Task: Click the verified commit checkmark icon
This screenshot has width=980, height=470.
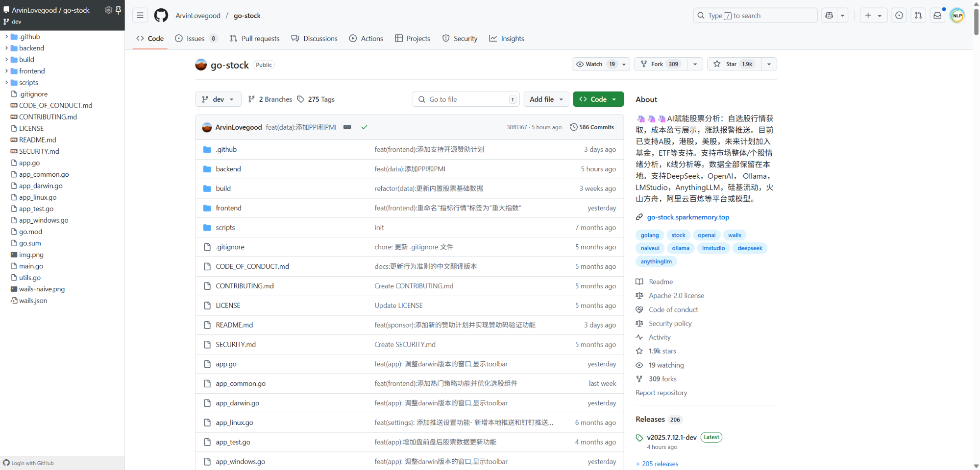Action: tap(365, 127)
